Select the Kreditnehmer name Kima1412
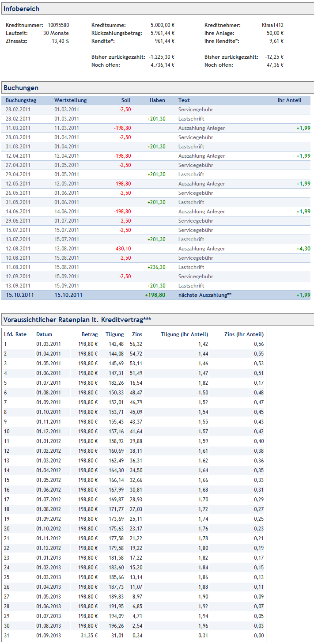This screenshot has width=314, height=644. pos(272,25)
